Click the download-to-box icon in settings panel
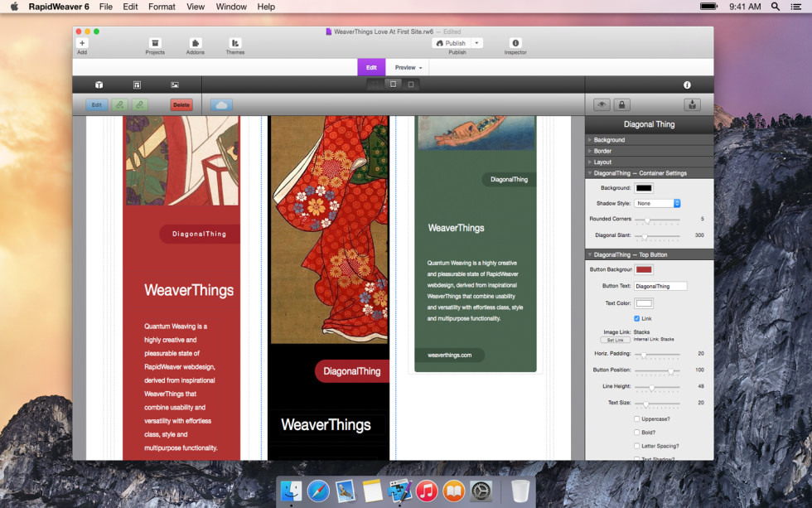Viewport: 812px width, 508px height. [693, 104]
